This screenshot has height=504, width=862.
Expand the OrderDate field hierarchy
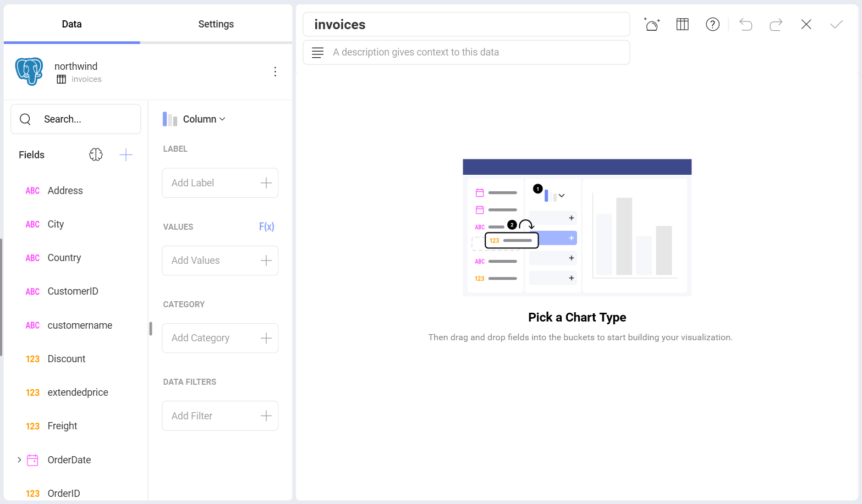[x=19, y=459]
